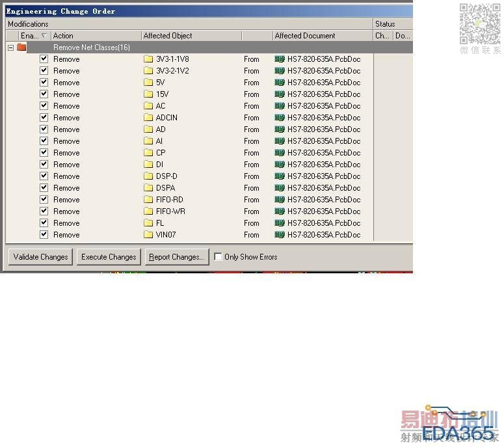
Task: Select the ADCIN object name text
Action: pyautogui.click(x=166, y=117)
